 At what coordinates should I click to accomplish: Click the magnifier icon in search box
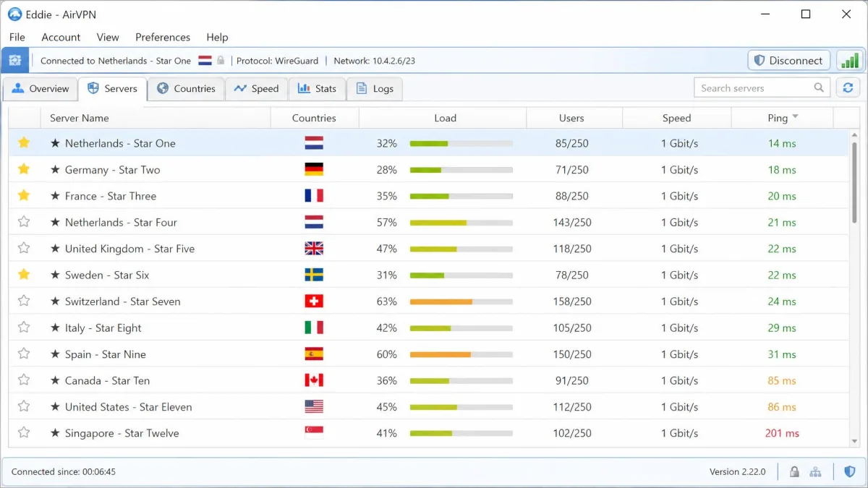(x=819, y=88)
